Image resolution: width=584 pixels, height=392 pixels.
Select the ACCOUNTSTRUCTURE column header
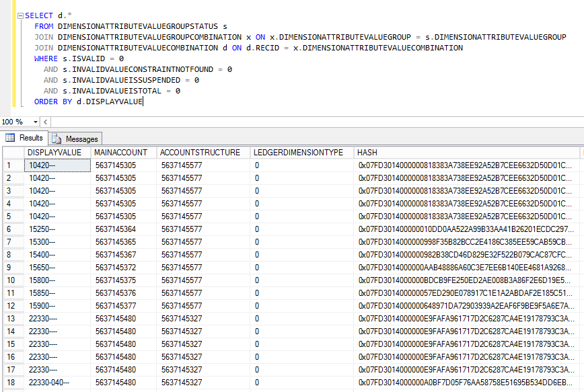[203, 152]
